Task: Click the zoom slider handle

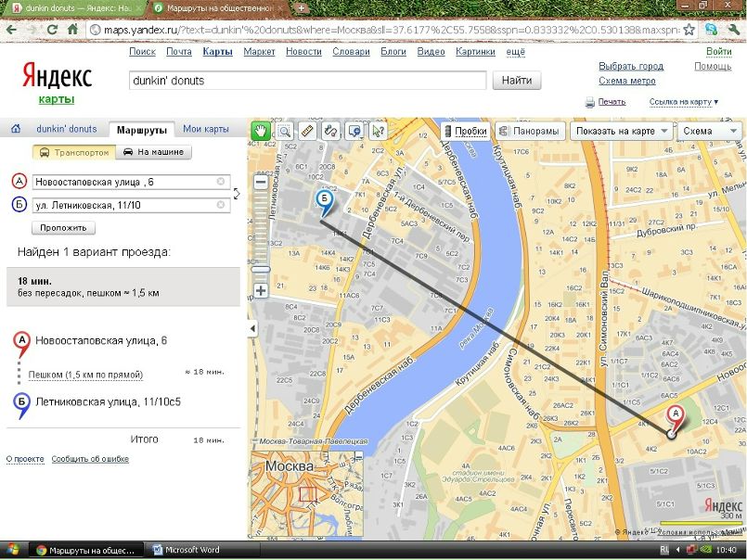Action: (x=261, y=270)
